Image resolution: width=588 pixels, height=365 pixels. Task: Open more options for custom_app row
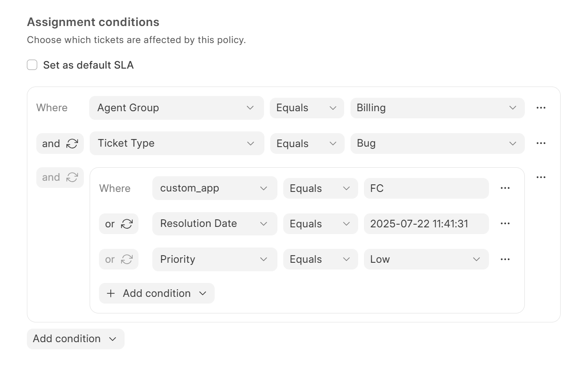coord(505,188)
